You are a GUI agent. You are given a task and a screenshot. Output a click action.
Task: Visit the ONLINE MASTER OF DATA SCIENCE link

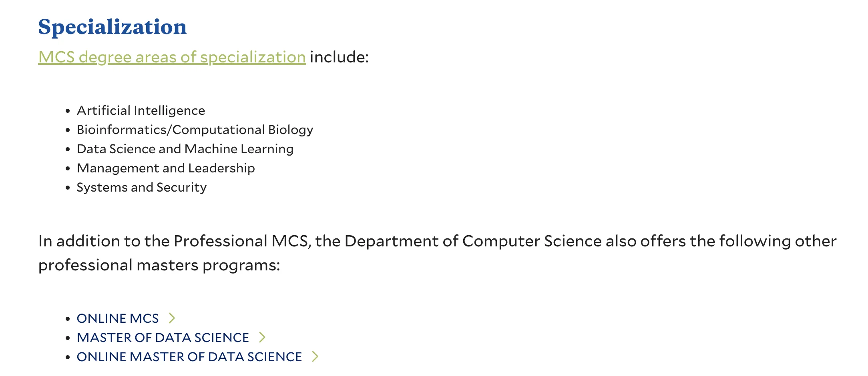(189, 357)
